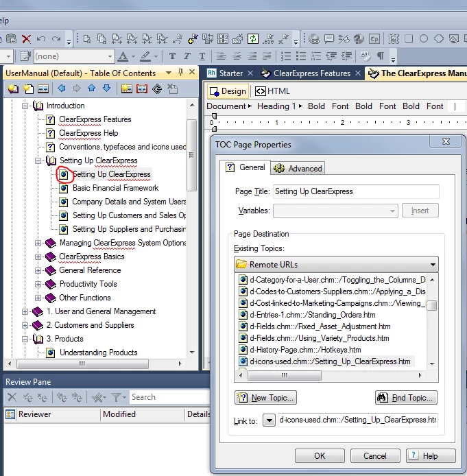467x476 pixels.
Task: Click the red X delete icon in toolbar
Action: 26,39
